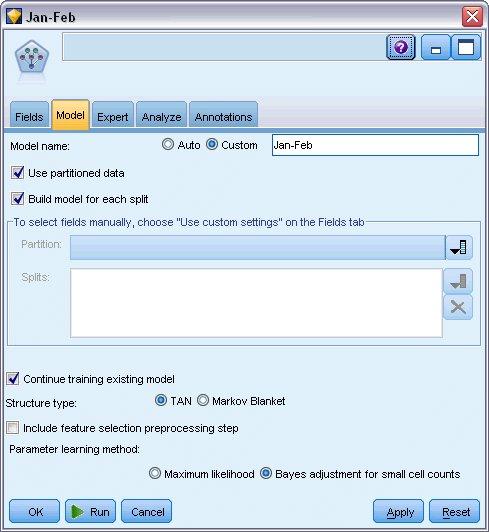Select Bayes adjustment for small cell counts
The width and height of the screenshot is (489, 532).
coord(266,473)
